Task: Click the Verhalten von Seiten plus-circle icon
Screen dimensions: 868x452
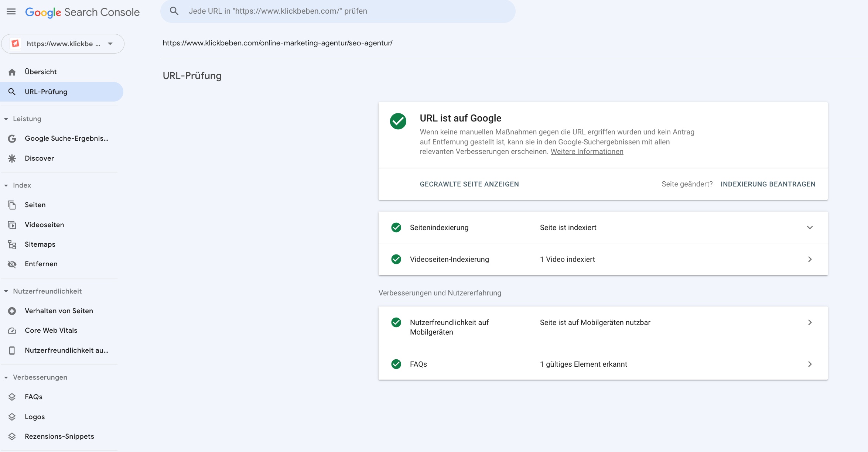Action: click(x=12, y=311)
